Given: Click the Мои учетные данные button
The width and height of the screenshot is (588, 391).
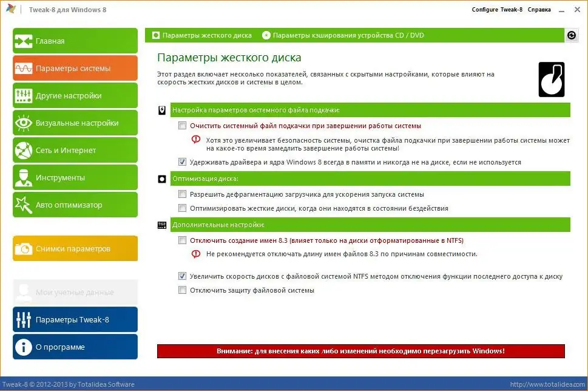Looking at the screenshot, I should (x=75, y=293).
